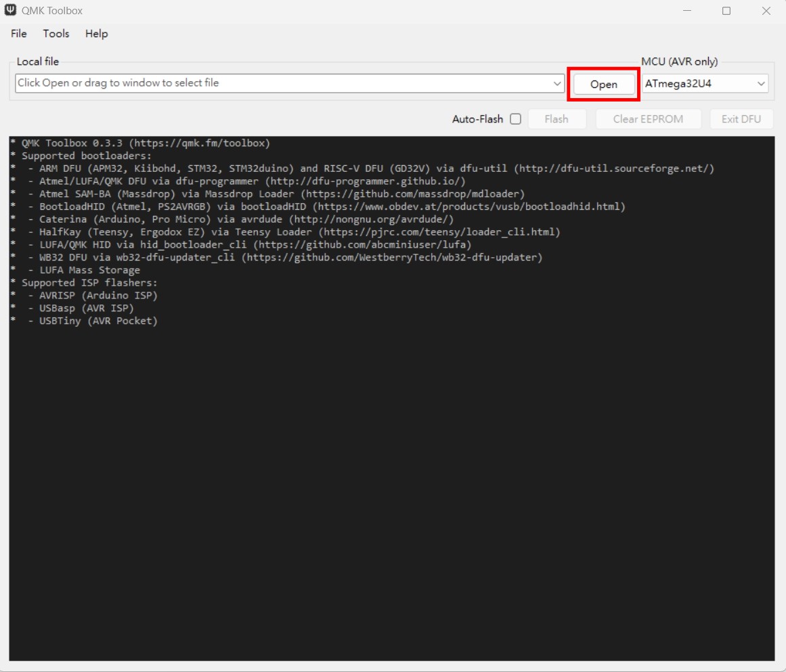
Task: Expand the Local file dropdown arrow
Action: click(557, 83)
